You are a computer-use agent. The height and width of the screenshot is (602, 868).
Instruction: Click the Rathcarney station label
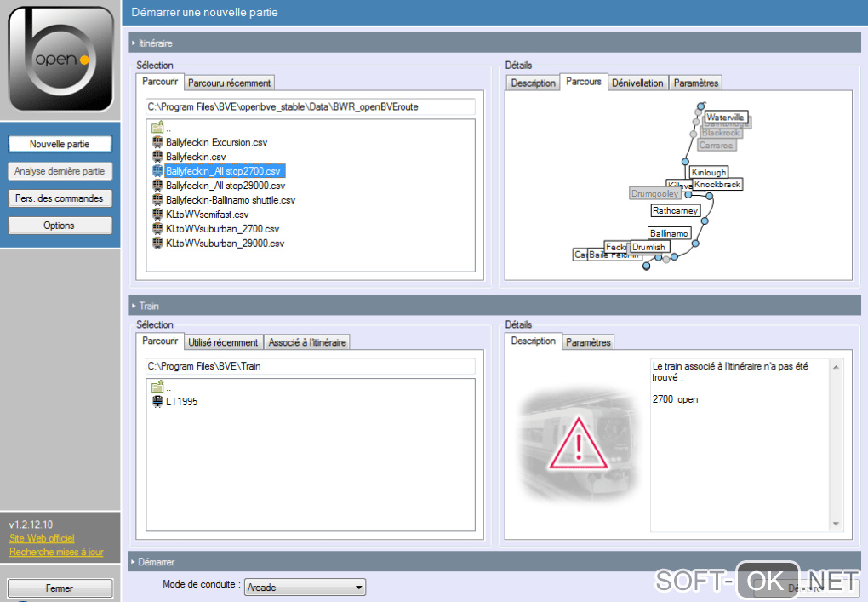676,210
